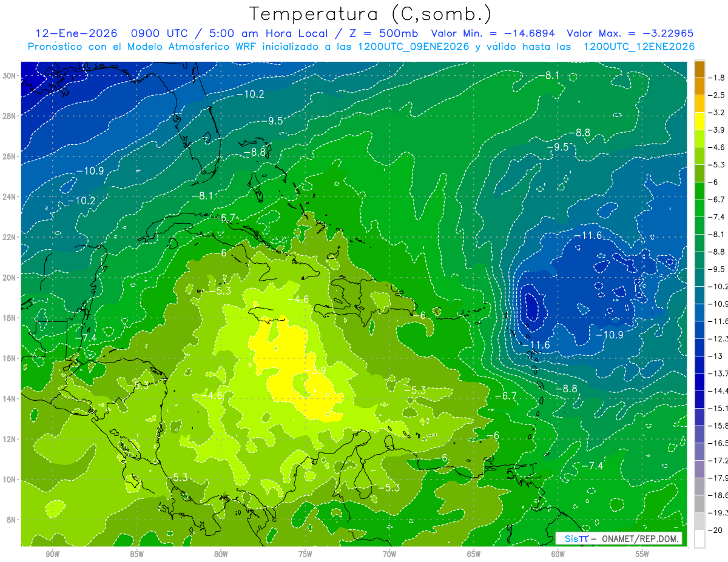Click the colorbar label "-14.4"
728x562 pixels.
[720, 391]
